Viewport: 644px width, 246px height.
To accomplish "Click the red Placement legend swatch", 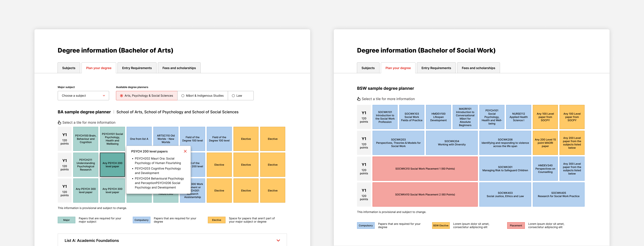I will tap(516, 225).
